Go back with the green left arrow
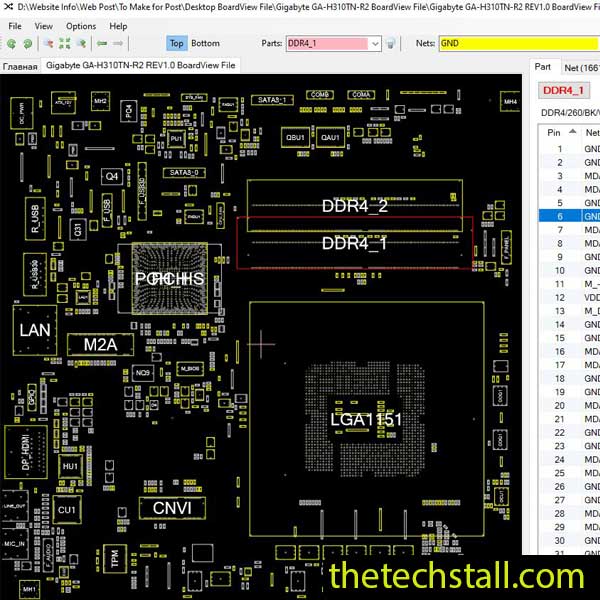The width and height of the screenshot is (600, 600). [102, 44]
